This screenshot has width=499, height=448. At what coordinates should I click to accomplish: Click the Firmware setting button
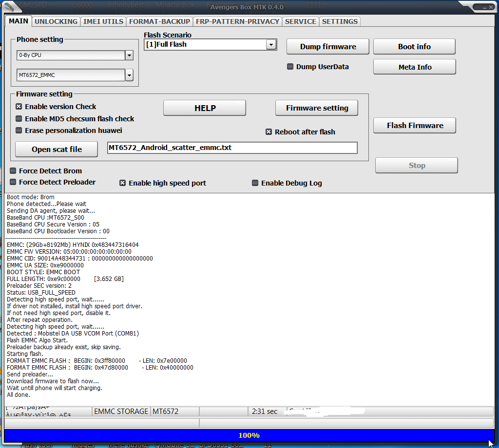317,108
